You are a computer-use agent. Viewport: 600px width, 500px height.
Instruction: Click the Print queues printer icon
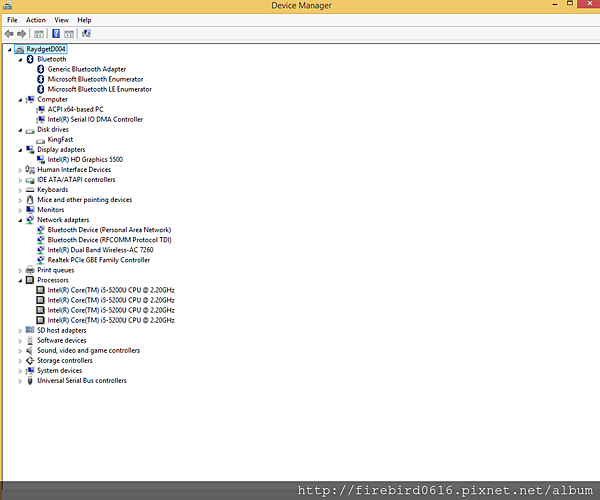[30, 270]
